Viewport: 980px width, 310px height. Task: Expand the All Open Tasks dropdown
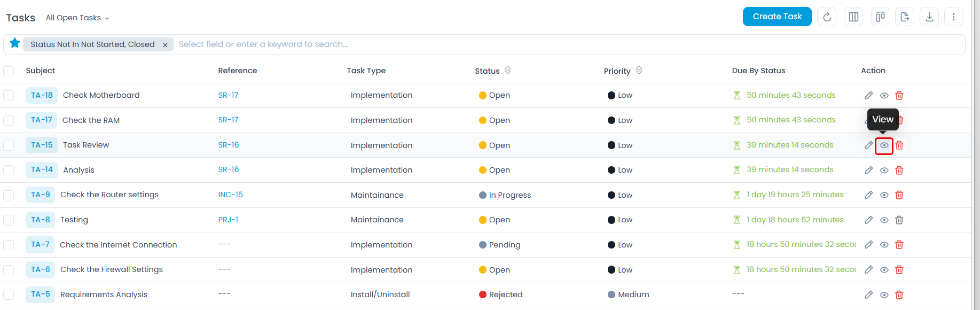coord(77,18)
